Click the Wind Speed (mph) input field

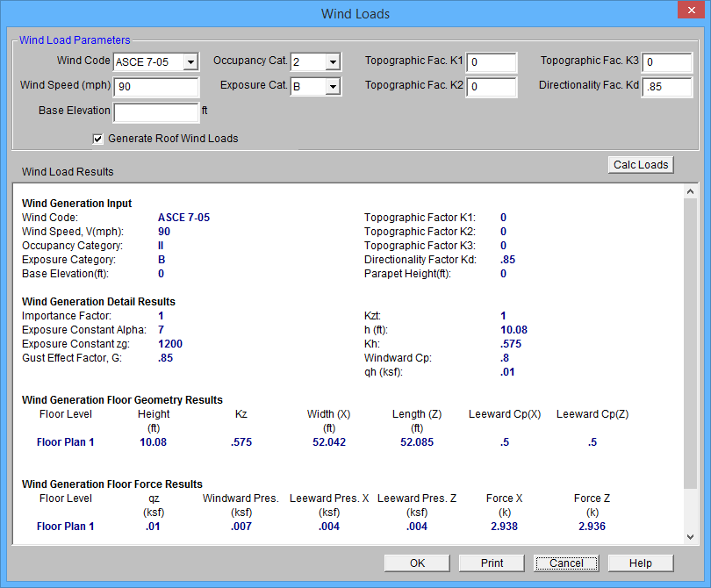[156, 87]
